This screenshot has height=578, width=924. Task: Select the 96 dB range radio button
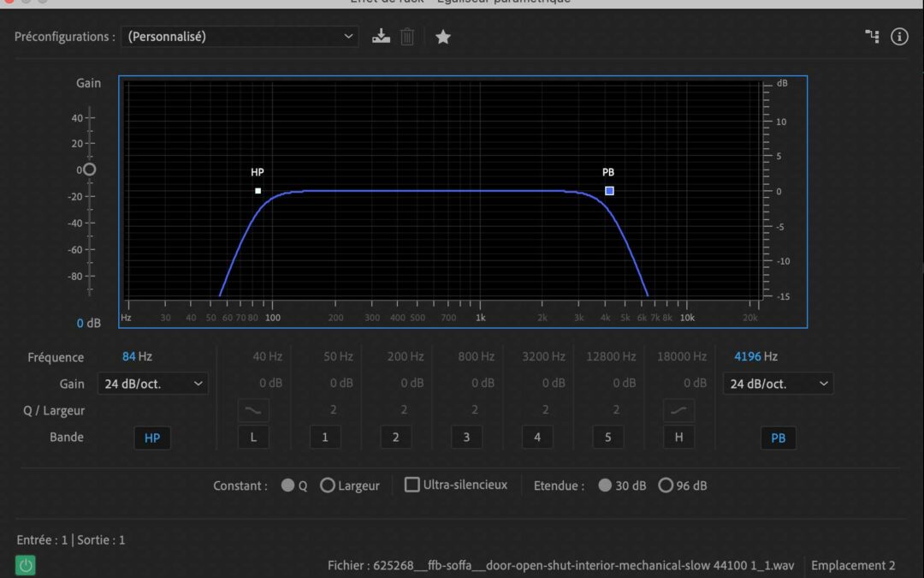(x=666, y=486)
